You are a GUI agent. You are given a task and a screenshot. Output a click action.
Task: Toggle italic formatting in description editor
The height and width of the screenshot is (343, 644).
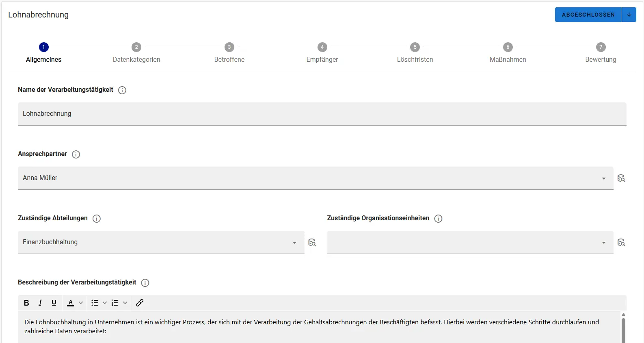coord(40,303)
